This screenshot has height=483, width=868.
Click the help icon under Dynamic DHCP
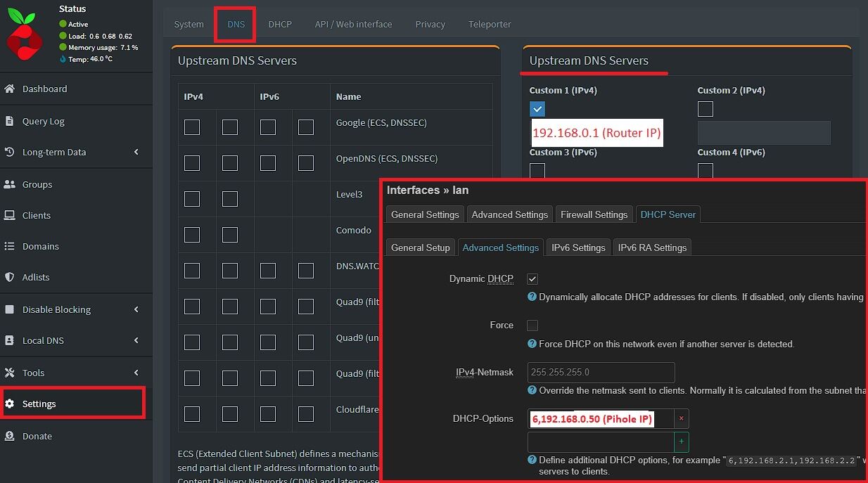pos(532,297)
